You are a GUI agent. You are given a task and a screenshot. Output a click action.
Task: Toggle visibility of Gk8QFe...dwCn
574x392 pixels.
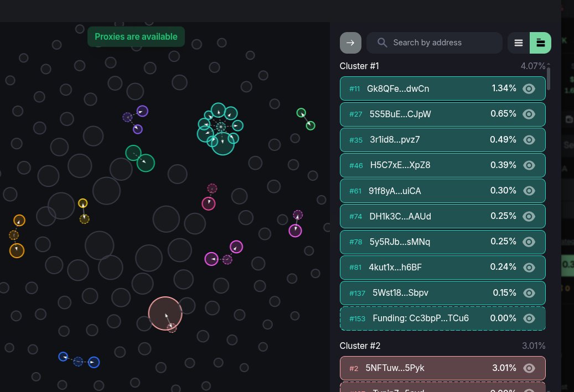[529, 88]
